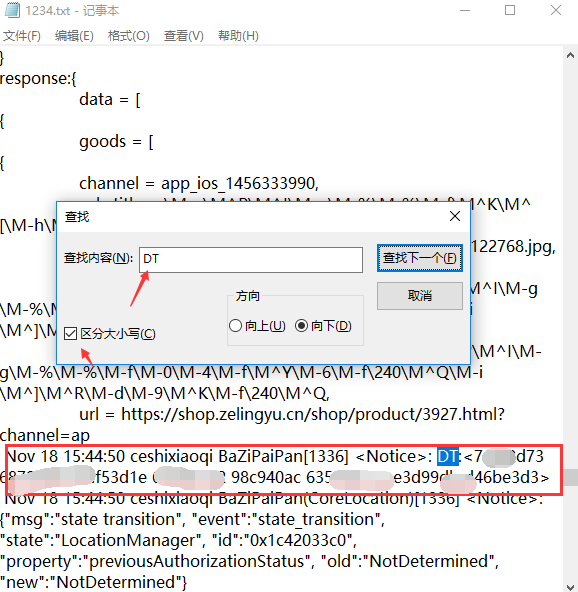The width and height of the screenshot is (578, 592).
Task: Select the 向上(U) direction radio button
Action: click(x=235, y=325)
